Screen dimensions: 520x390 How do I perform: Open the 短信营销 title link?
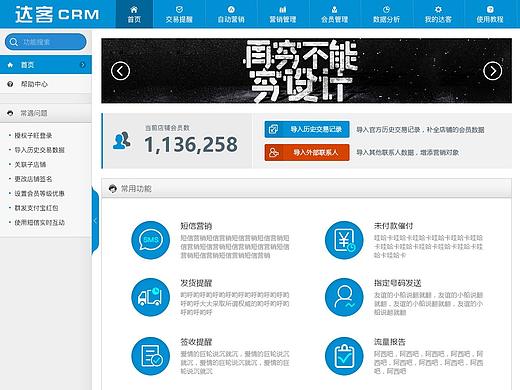pyautogui.click(x=196, y=226)
